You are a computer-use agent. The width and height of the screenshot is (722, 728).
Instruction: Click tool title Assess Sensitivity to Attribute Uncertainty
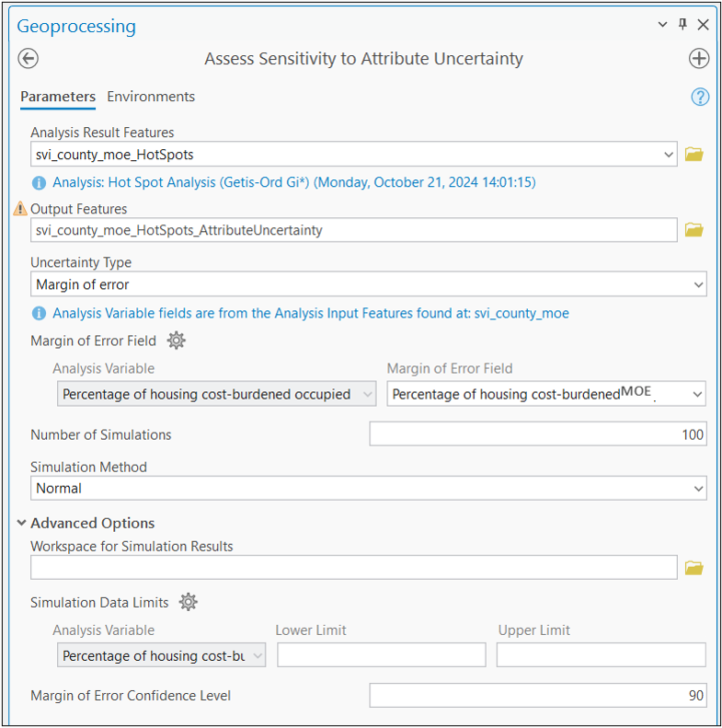(364, 59)
